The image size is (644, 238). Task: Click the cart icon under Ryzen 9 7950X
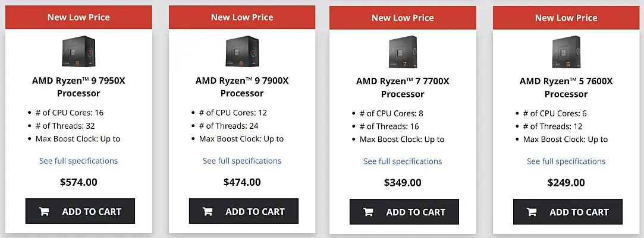tap(44, 212)
